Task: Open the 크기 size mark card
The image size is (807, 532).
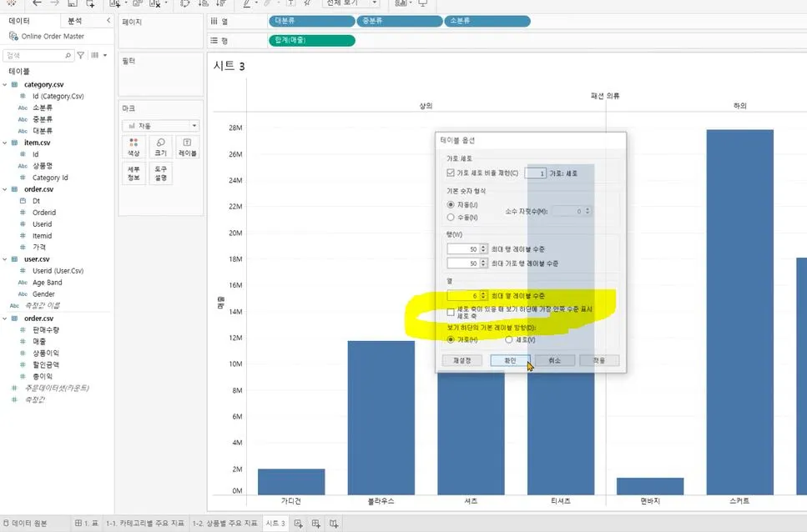Action: (160, 147)
